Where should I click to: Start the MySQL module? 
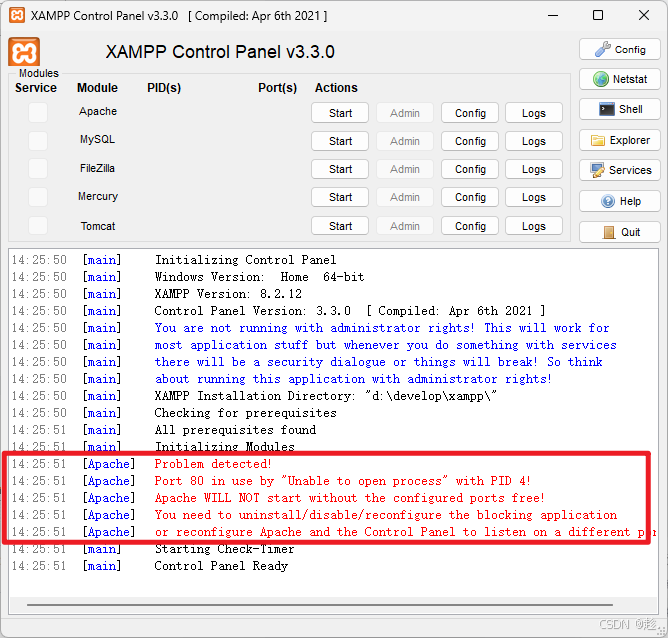coord(340,141)
